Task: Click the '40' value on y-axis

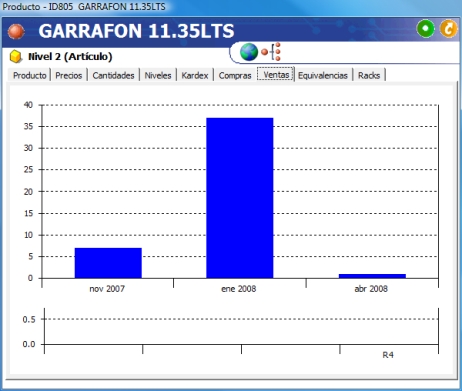Action: [x=28, y=105]
